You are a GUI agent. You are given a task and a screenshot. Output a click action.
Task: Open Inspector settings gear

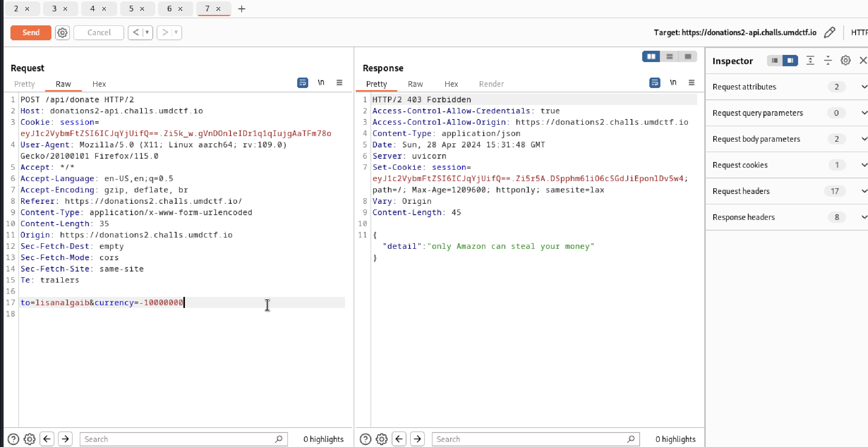845,61
